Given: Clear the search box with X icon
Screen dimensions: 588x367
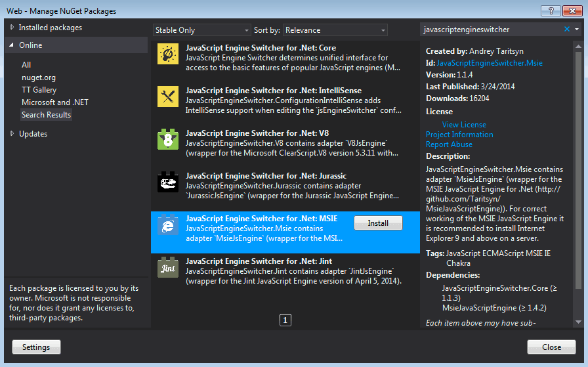Looking at the screenshot, I should (567, 30).
